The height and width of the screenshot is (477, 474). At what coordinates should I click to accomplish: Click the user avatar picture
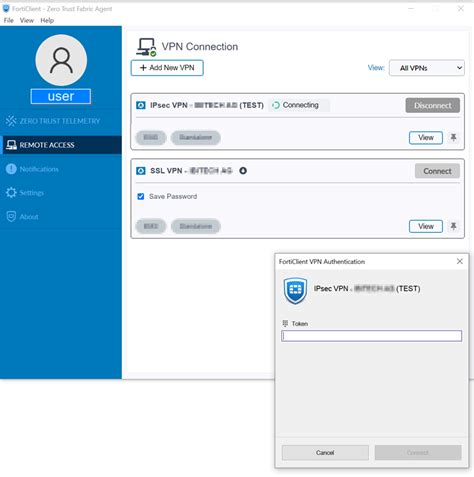[x=61, y=60]
